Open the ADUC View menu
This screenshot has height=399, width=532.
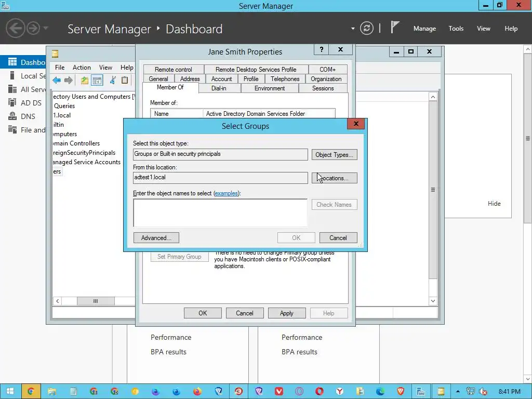tap(105, 67)
